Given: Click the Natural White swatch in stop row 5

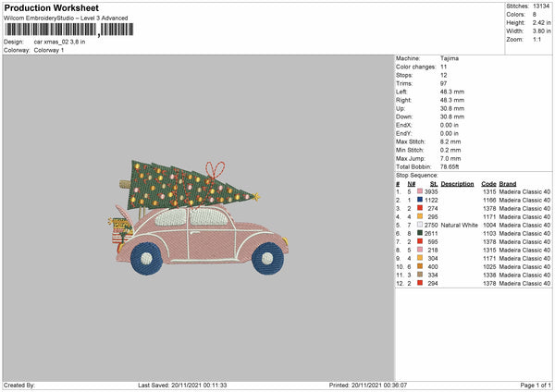Looking at the screenshot, I should pos(420,225).
